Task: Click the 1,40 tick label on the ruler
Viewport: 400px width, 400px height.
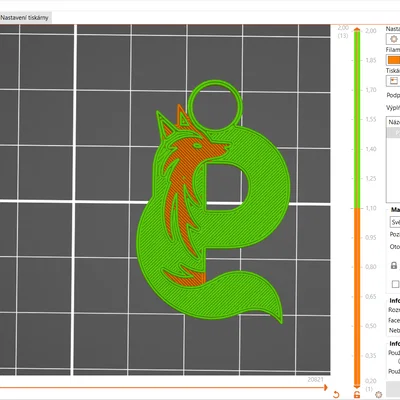Action: pyautogui.click(x=371, y=149)
